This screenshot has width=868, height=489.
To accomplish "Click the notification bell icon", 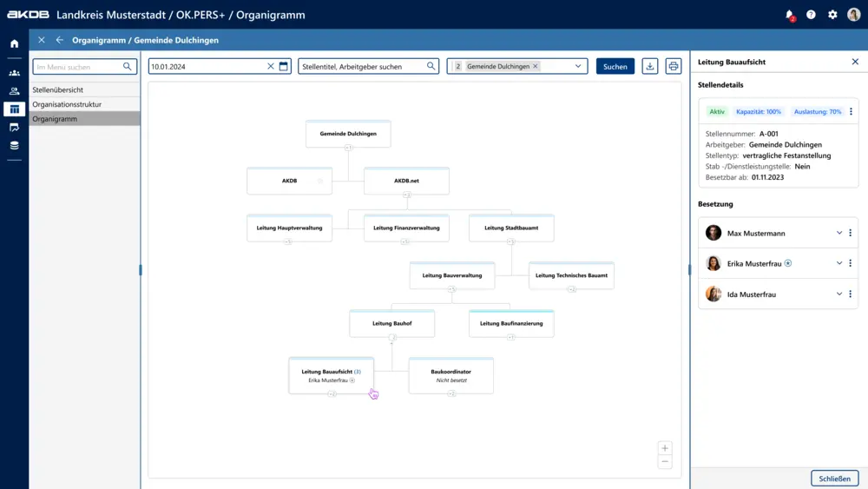I will [789, 15].
